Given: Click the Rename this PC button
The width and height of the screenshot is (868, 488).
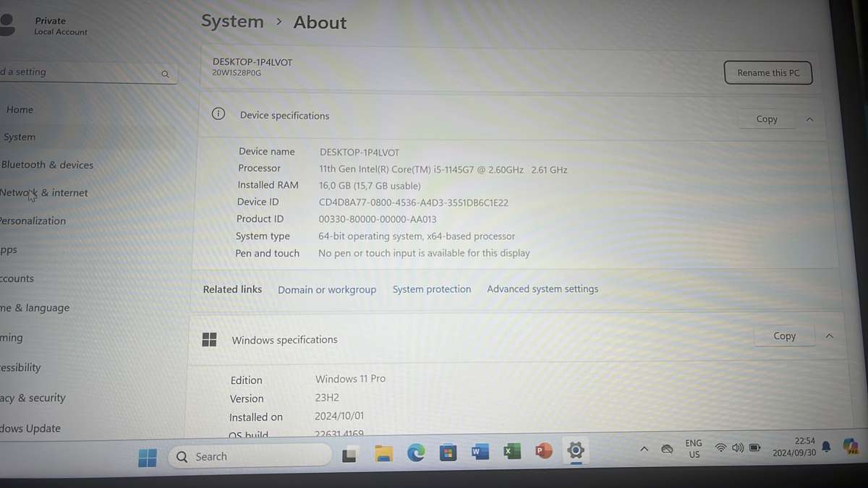Looking at the screenshot, I should pos(768,72).
